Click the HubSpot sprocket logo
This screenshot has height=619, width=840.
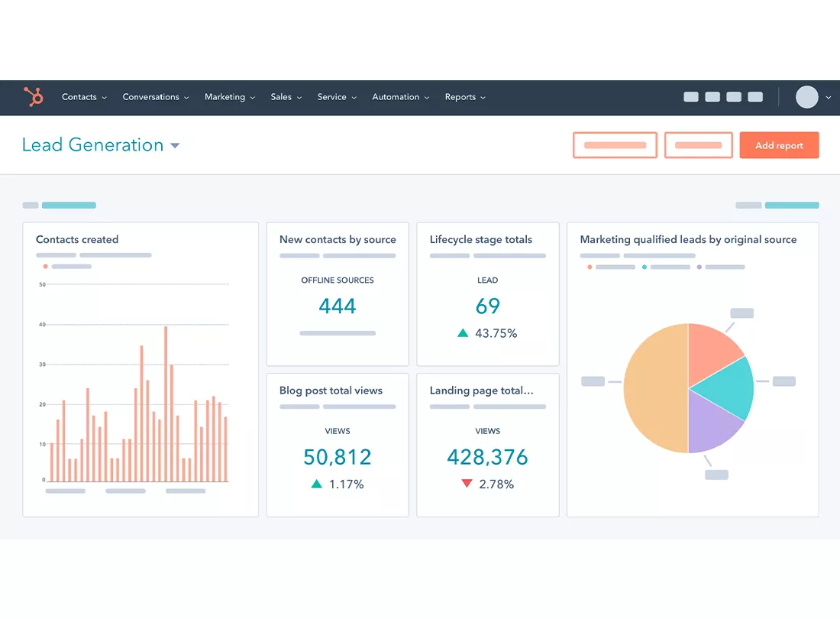pos(34,97)
